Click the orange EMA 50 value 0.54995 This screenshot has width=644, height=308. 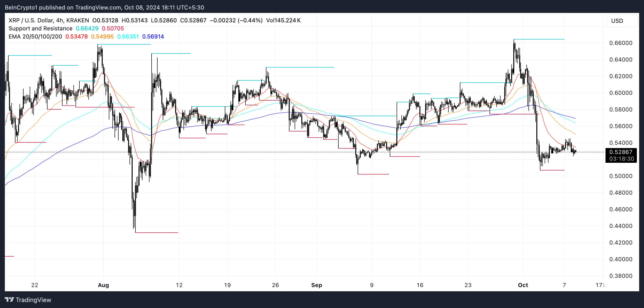click(x=102, y=37)
